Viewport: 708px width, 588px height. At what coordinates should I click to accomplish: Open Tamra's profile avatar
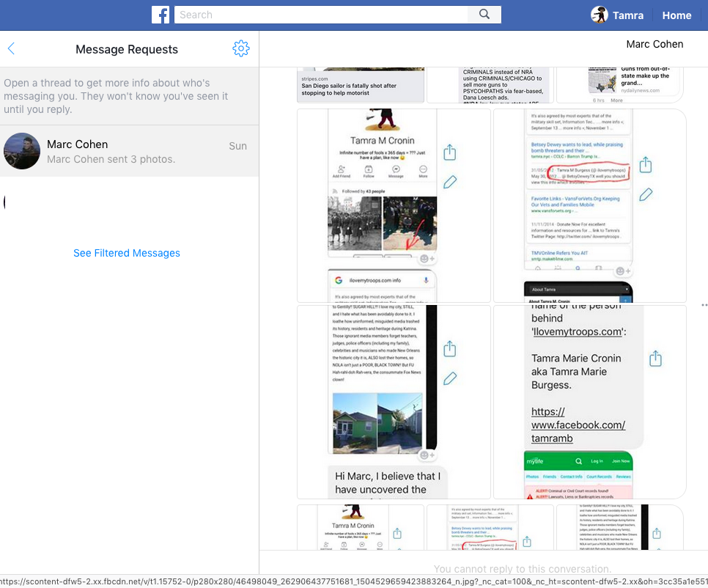tap(600, 15)
